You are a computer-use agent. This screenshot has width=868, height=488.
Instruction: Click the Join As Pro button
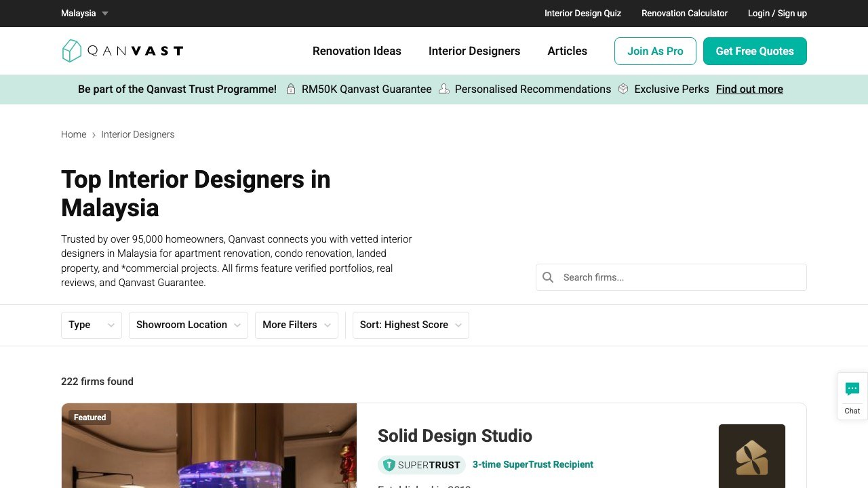(x=655, y=52)
